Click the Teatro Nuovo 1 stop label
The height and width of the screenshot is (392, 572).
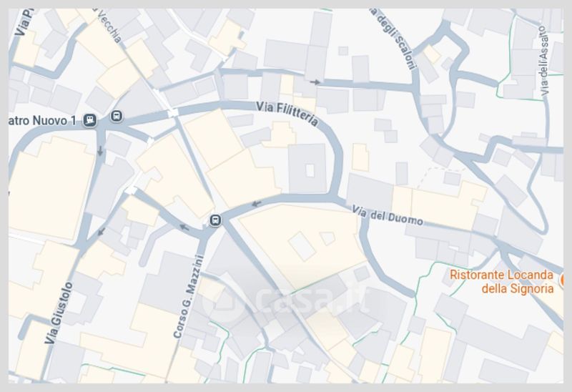point(42,120)
